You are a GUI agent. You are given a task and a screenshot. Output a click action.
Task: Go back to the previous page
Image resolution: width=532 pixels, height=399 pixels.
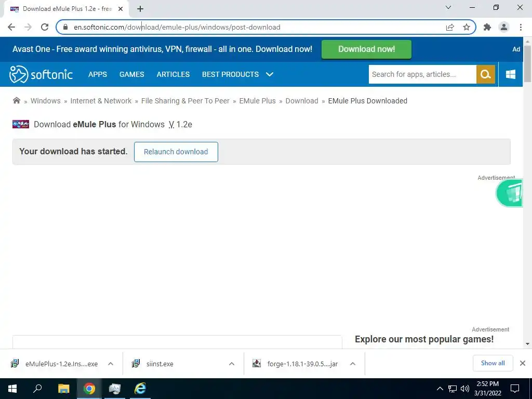click(11, 27)
